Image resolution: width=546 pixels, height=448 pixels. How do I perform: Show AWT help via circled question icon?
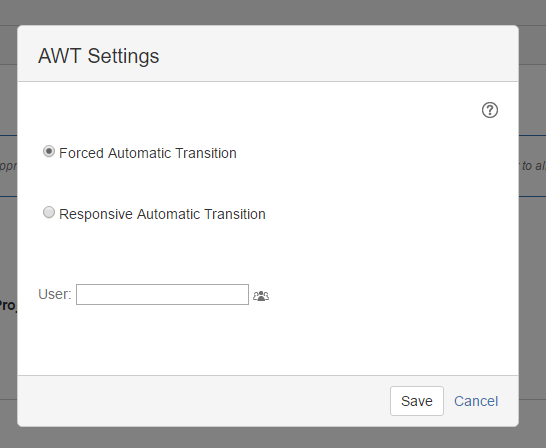click(490, 110)
